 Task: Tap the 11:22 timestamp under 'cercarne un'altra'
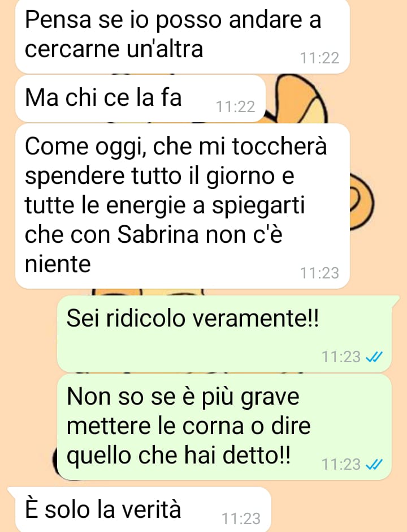(319, 58)
